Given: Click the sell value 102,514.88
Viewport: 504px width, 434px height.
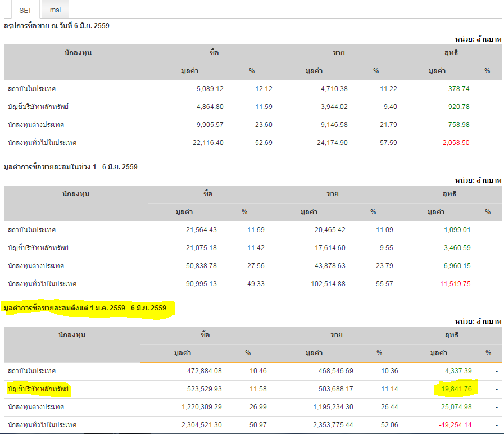Looking at the screenshot, I should point(323,284).
